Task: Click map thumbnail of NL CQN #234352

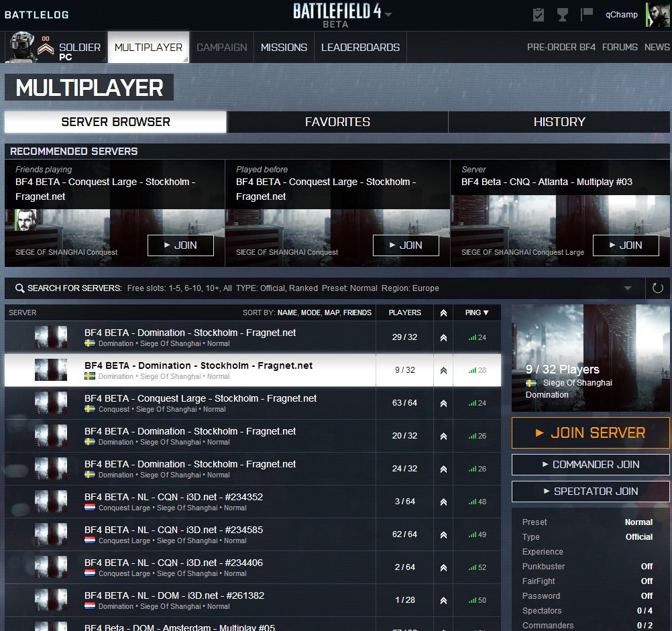Action: (x=50, y=501)
